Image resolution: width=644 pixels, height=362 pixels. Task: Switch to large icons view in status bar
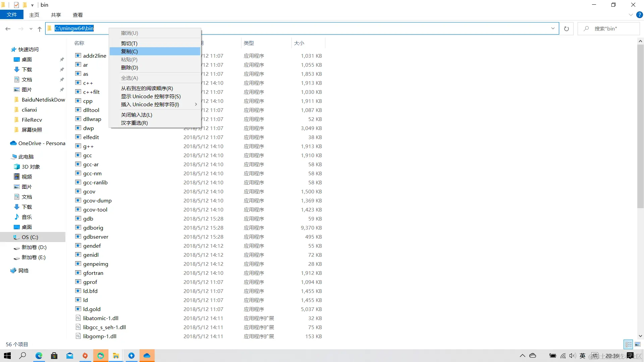(x=638, y=345)
